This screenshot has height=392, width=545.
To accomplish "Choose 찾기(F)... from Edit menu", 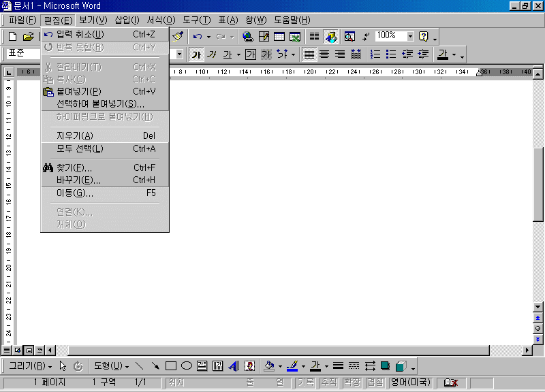I will (105, 167).
